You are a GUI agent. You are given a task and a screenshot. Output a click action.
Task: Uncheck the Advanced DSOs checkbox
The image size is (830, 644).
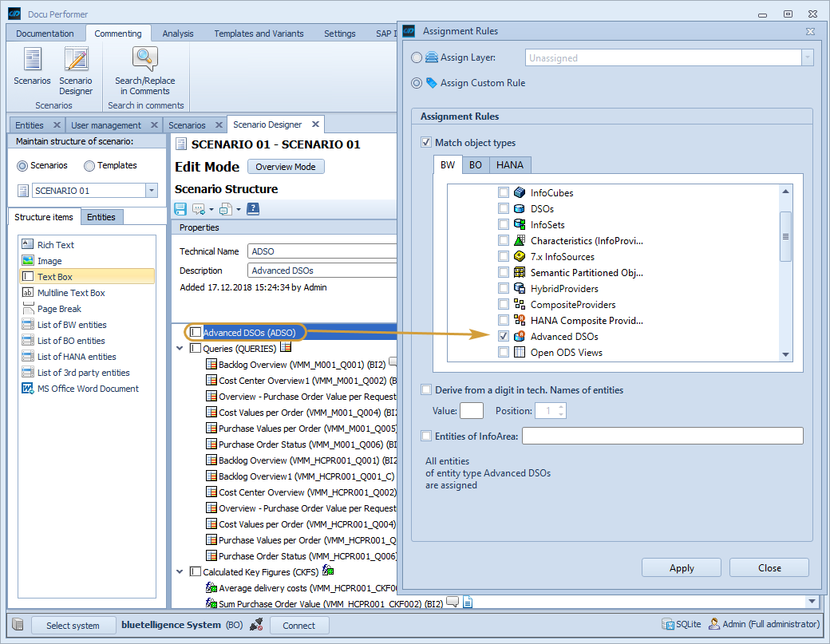pos(504,337)
